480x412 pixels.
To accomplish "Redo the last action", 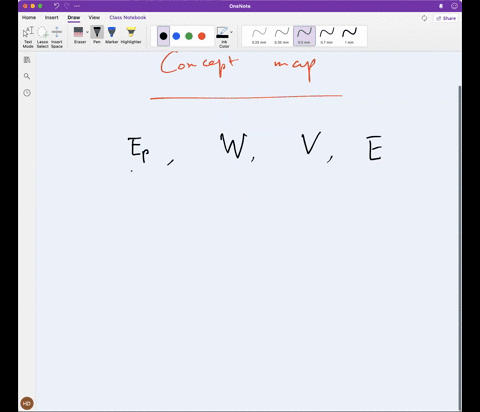I will pyautogui.click(x=67, y=6).
